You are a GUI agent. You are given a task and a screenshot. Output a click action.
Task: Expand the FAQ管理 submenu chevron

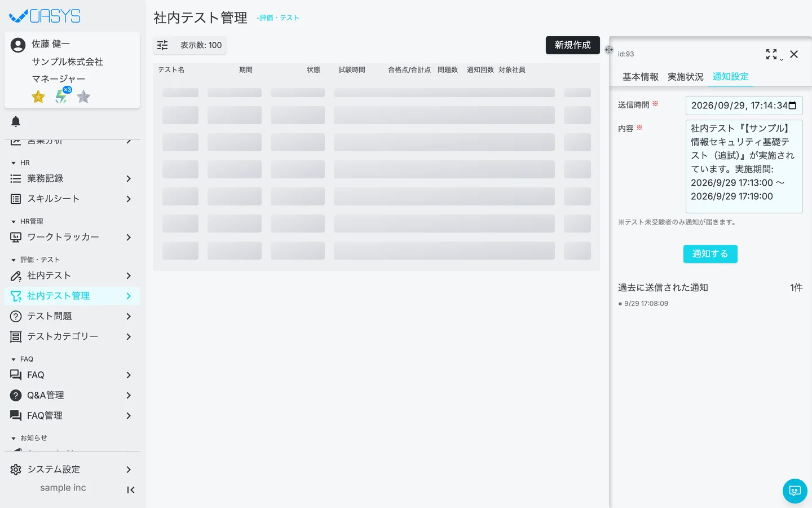click(x=129, y=415)
